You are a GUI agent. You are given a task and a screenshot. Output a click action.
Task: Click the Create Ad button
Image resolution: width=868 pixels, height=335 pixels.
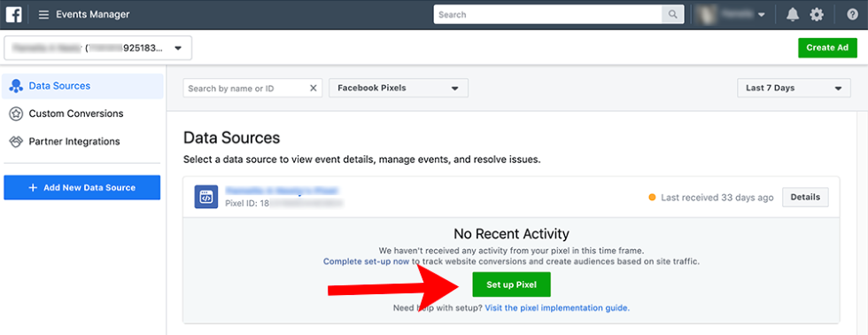[827, 48]
